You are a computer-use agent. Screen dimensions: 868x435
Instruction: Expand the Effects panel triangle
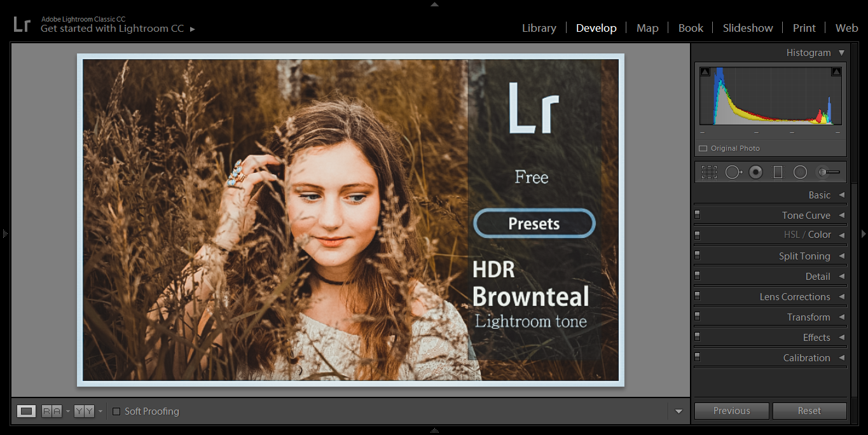(841, 338)
